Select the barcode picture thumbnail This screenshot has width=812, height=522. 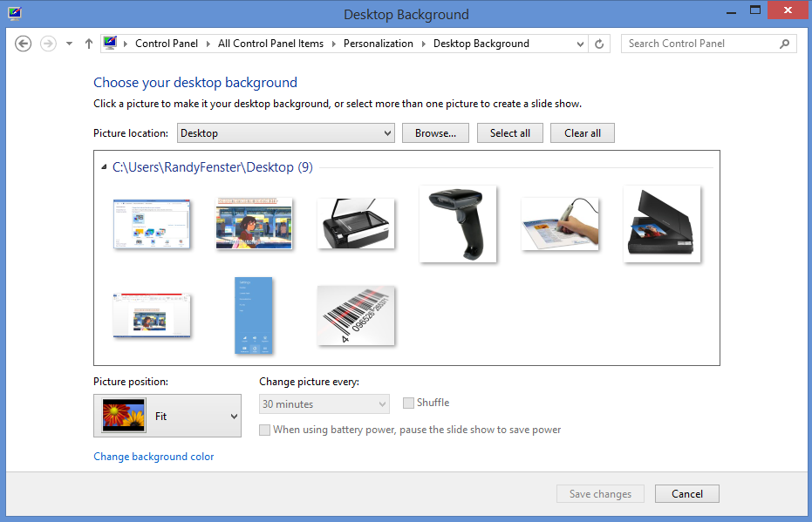356,315
